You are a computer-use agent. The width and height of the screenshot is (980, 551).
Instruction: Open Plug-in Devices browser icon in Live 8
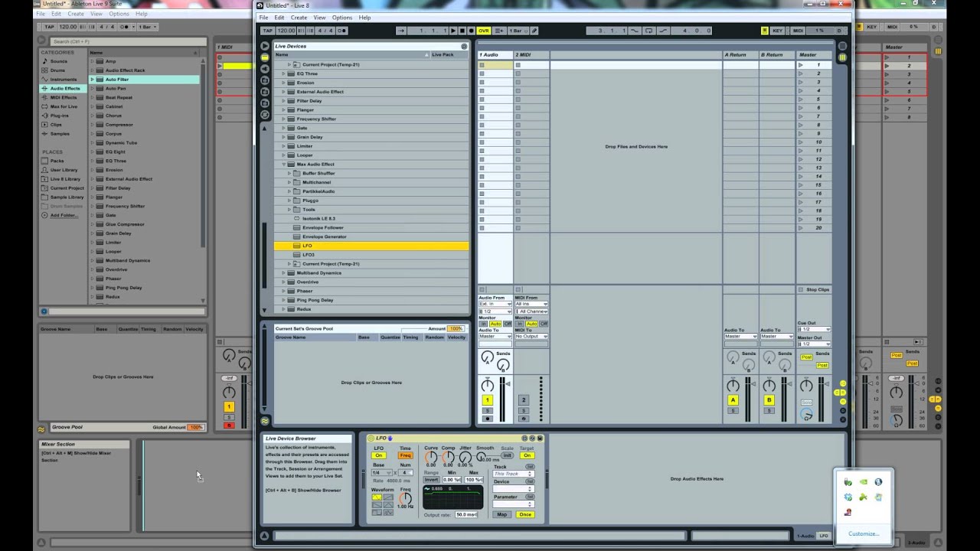(265, 69)
